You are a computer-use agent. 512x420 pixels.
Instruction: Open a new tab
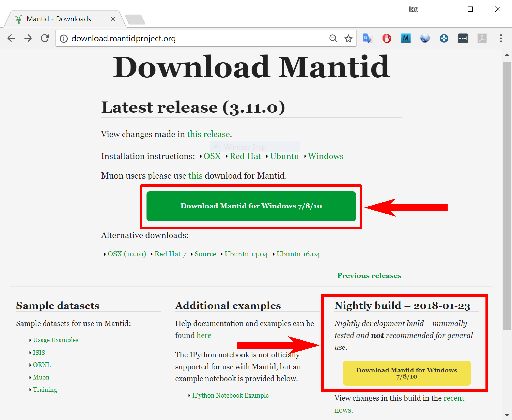pos(135,19)
